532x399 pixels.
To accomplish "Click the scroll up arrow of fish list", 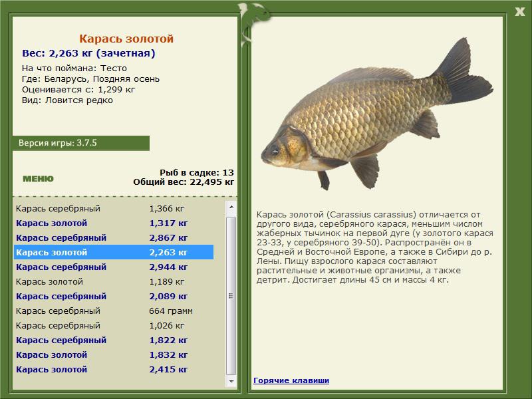I will click(231, 207).
